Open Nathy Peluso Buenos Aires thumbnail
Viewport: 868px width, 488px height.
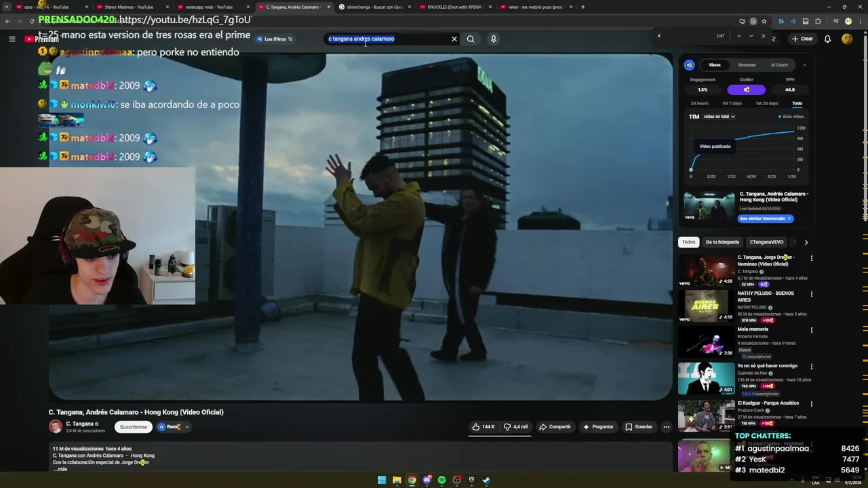coord(706,306)
